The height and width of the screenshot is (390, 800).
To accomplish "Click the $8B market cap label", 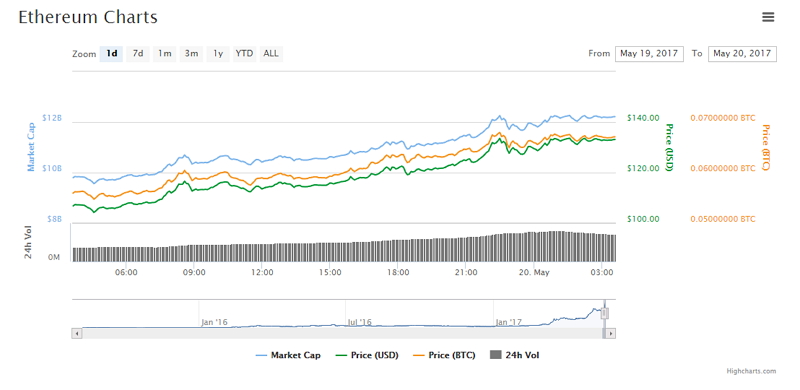I will 54,219.
